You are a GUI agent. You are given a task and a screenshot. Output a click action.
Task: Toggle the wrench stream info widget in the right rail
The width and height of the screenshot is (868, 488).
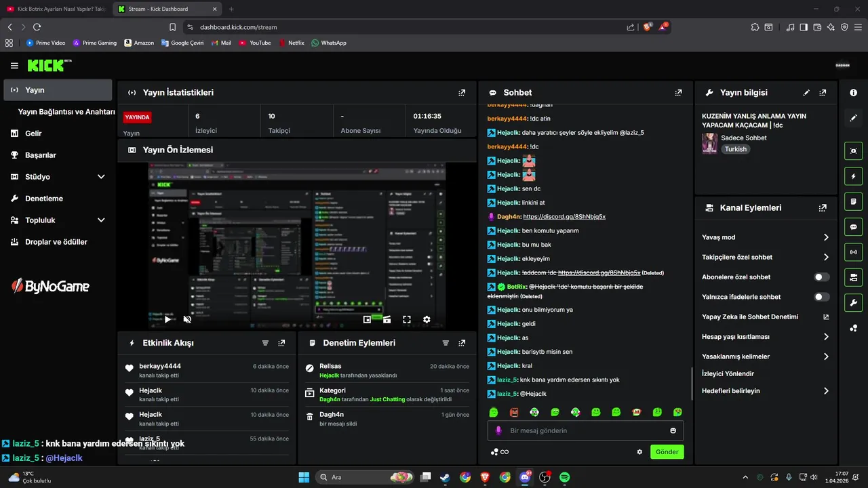click(853, 302)
